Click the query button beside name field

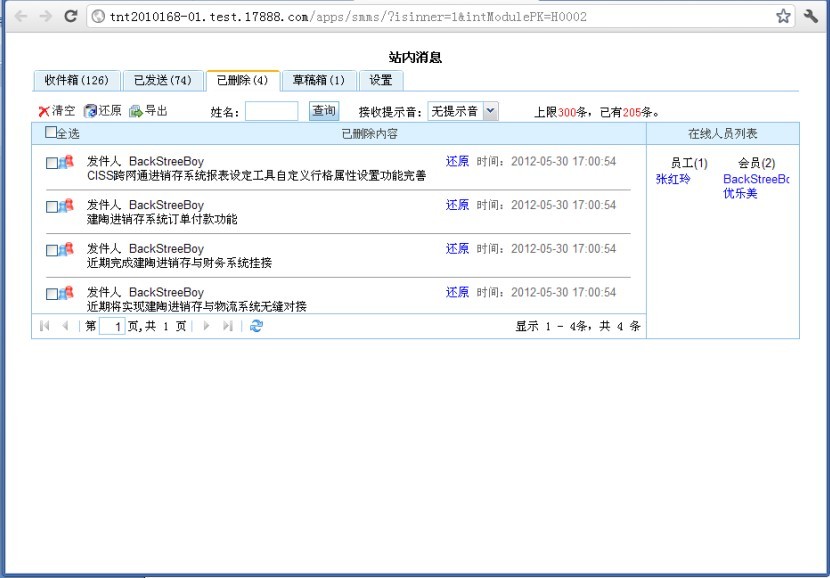pyautogui.click(x=323, y=111)
